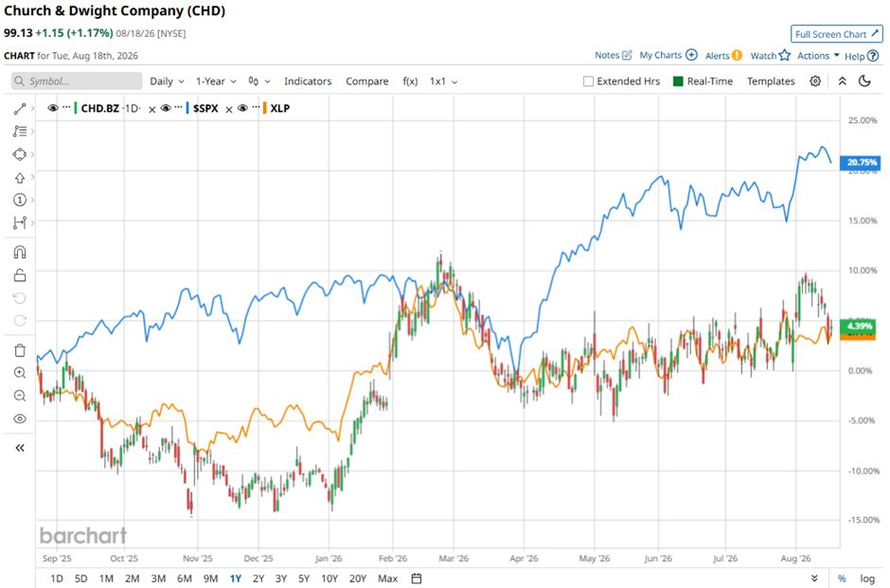Select the 6M range tab
Viewport: 890px width, 588px height.
185,579
